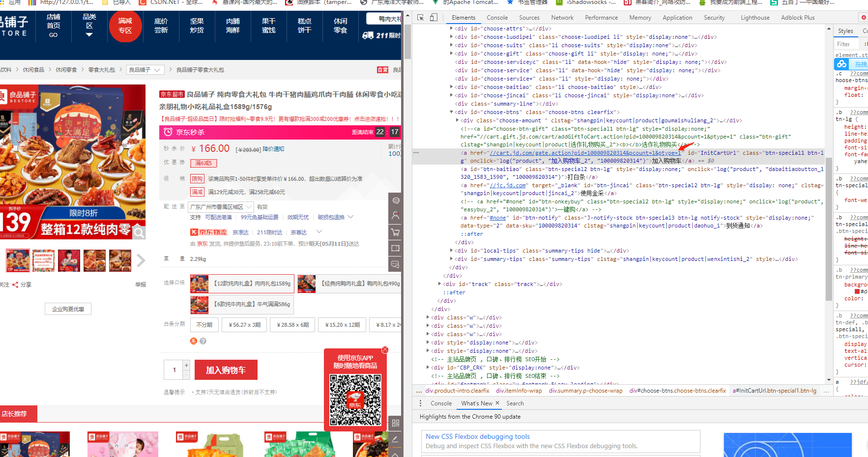The width and height of the screenshot is (868, 457).
Task: Select ¥28.58 x 6期 installment option
Action: click(x=293, y=325)
